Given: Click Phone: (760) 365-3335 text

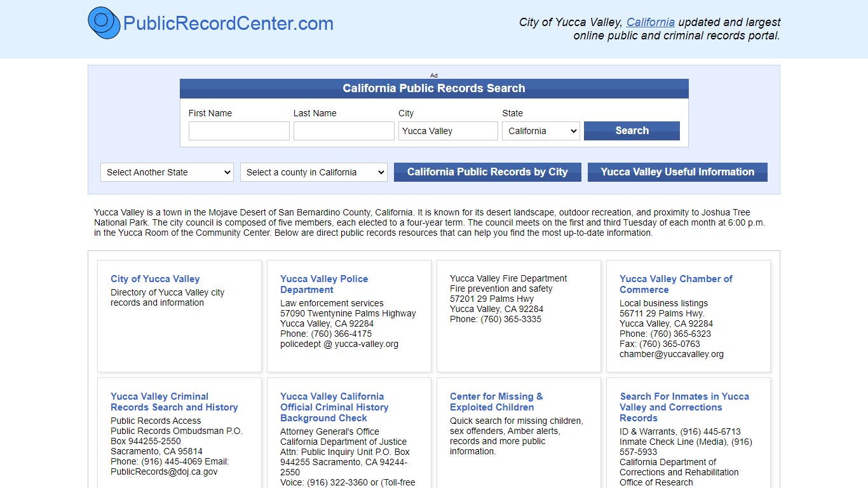Looking at the screenshot, I should [x=496, y=319].
